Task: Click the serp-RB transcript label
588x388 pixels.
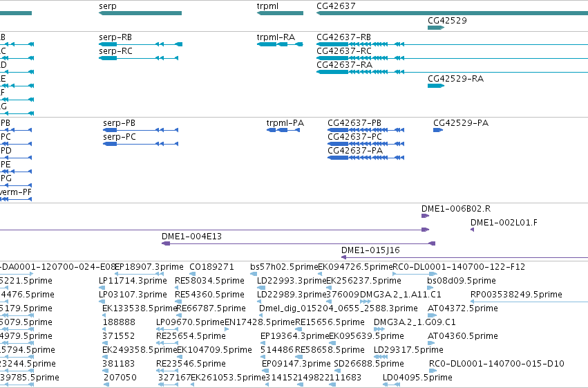Action: [115, 37]
